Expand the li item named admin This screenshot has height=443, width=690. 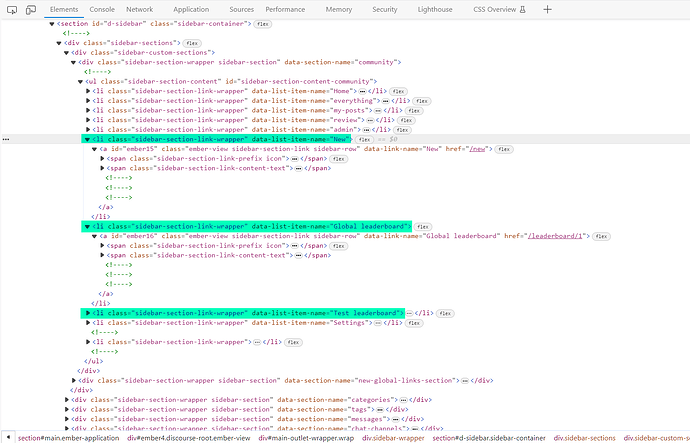[x=88, y=130]
